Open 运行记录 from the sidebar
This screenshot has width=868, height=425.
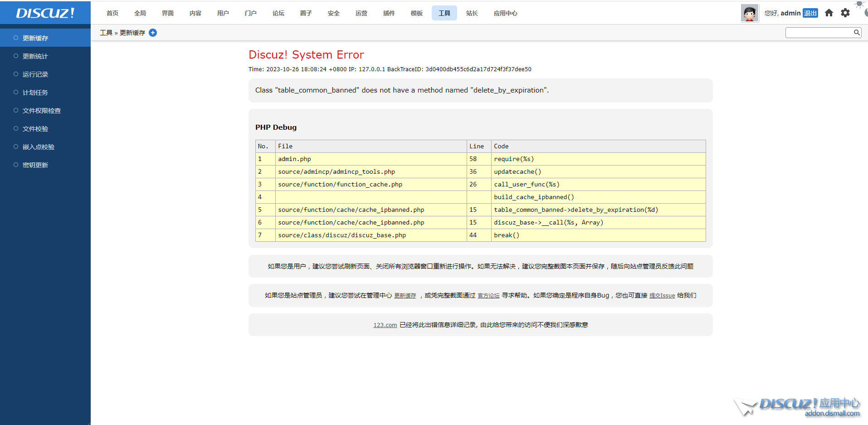pos(35,74)
